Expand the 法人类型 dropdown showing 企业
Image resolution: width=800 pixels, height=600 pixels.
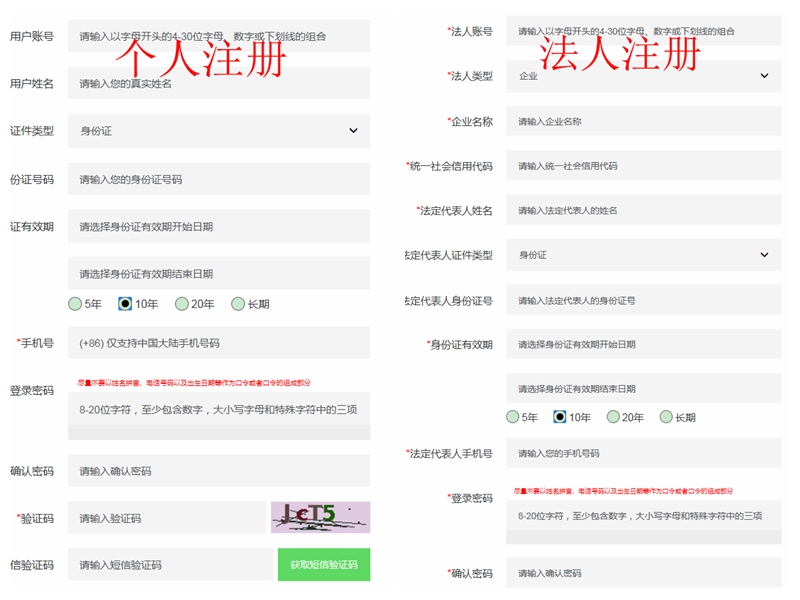[x=643, y=76]
